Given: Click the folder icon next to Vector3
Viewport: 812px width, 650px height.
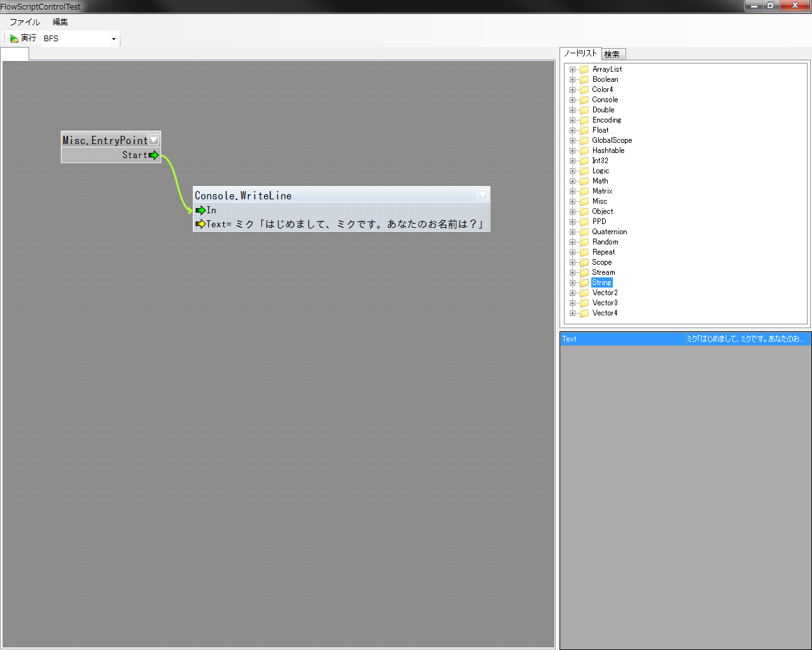Looking at the screenshot, I should (584, 303).
